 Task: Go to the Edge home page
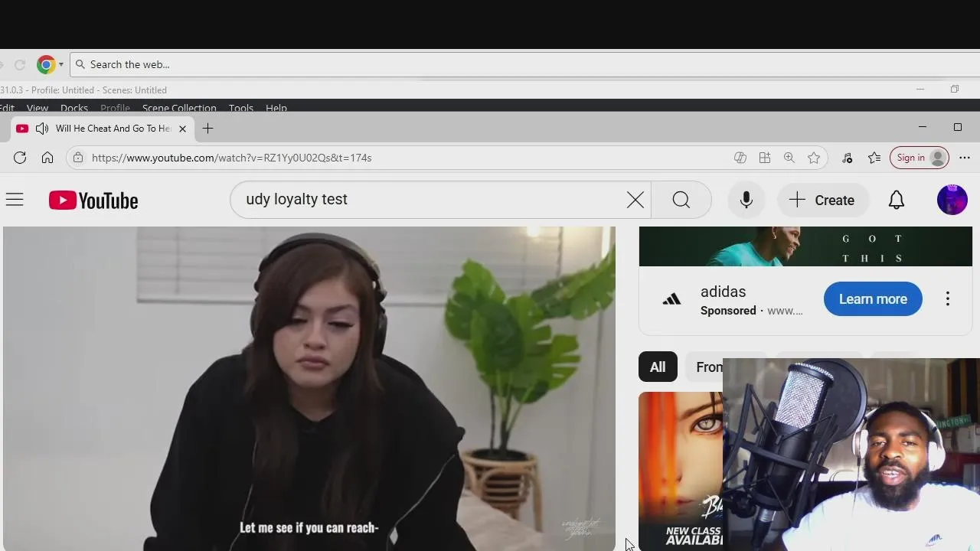(47, 158)
